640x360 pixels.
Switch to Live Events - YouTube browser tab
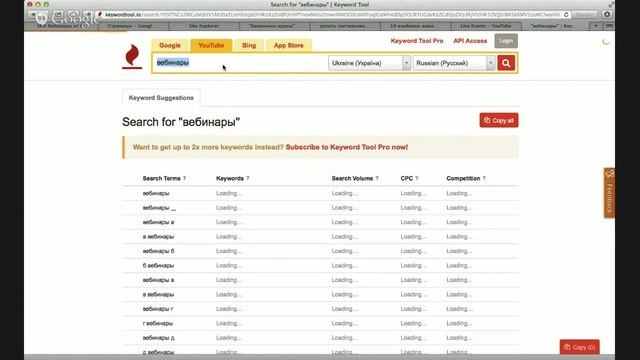[486, 26]
